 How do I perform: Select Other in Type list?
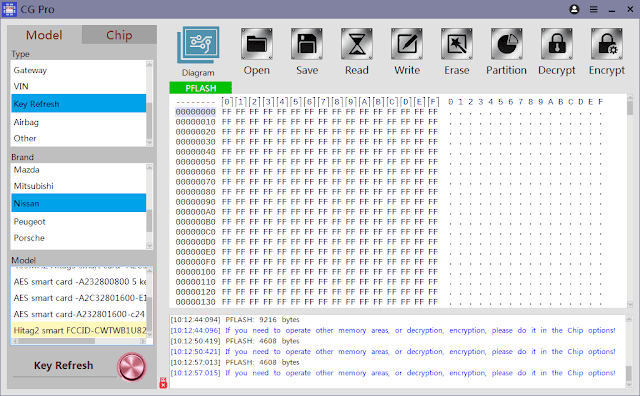coord(78,138)
